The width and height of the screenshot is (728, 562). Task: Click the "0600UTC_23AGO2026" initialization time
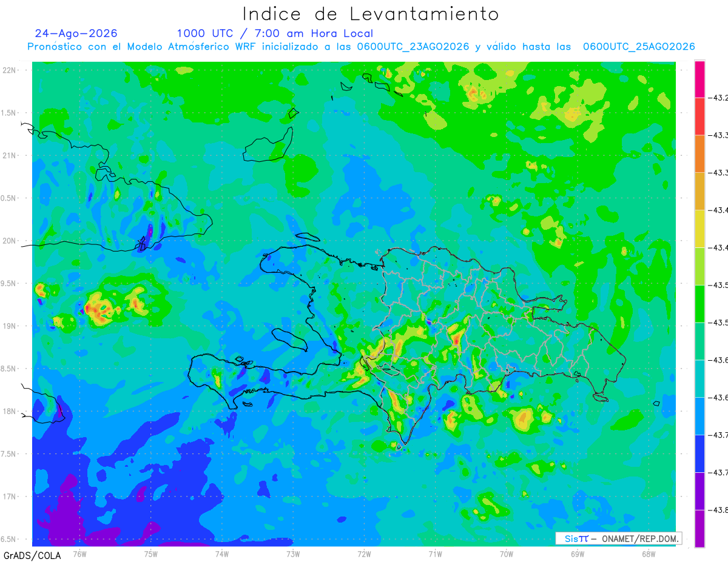[413, 47]
